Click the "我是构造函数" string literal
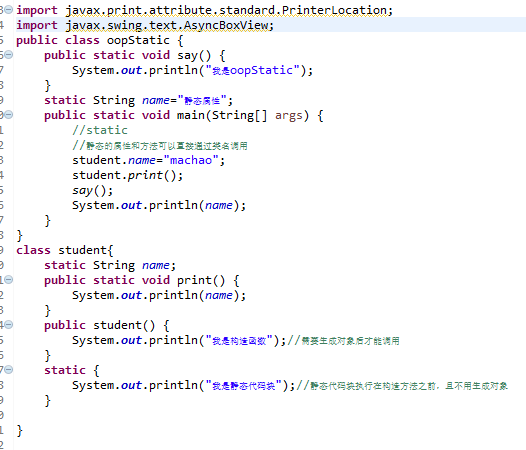The width and height of the screenshot is (526, 450). click(x=240, y=340)
